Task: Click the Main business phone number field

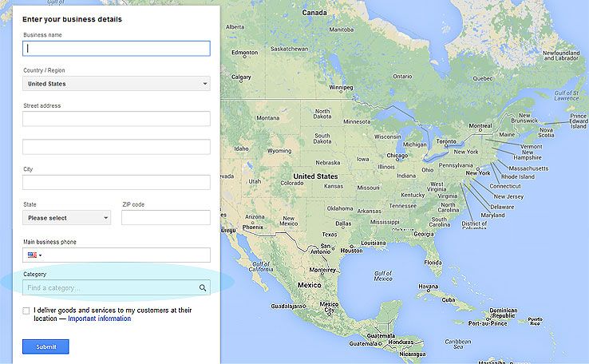Action: (124, 255)
